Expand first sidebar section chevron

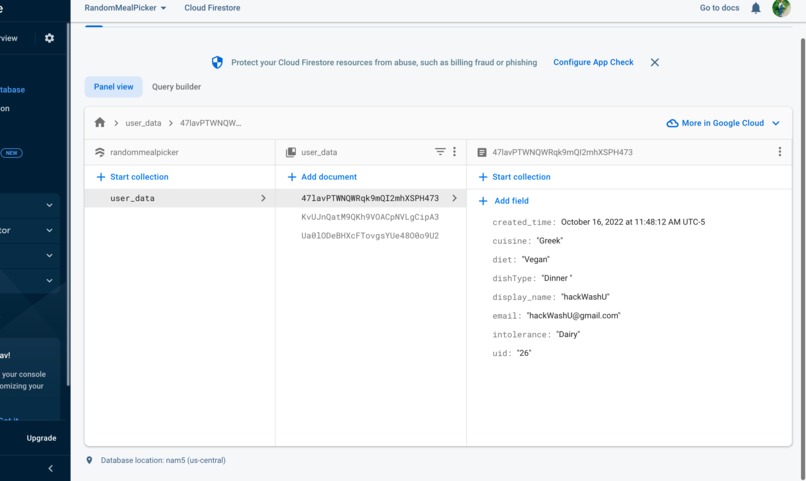[49, 205]
